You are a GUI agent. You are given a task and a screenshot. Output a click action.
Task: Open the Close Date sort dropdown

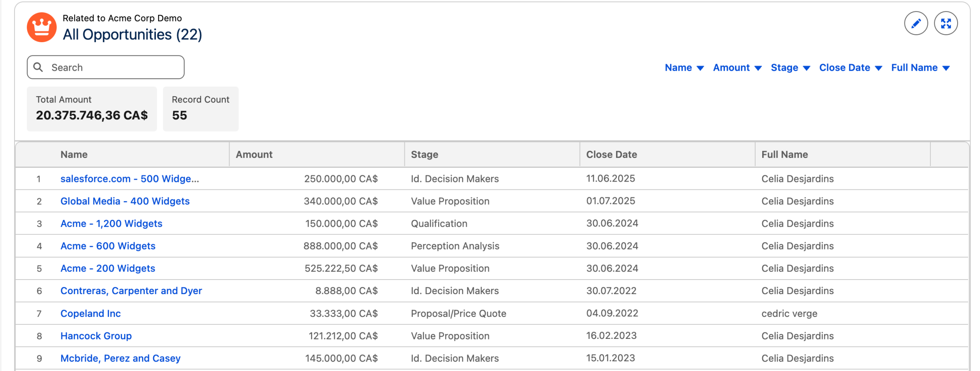850,68
